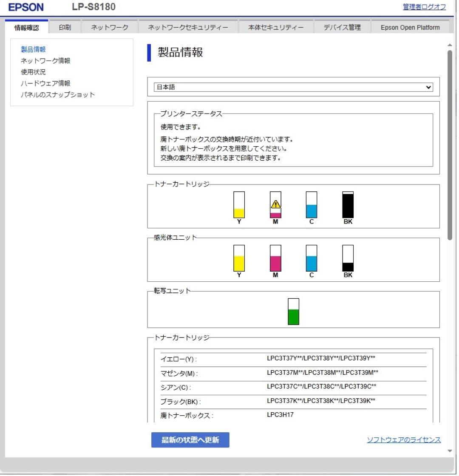459x476 pixels.
Task: Click the 最新の状態へ更新 button
Action: click(190, 440)
